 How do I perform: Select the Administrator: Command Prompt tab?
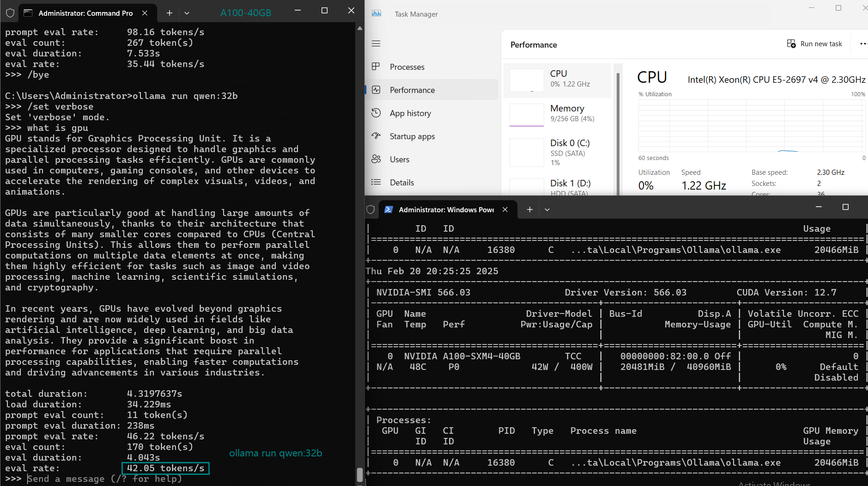(x=88, y=13)
